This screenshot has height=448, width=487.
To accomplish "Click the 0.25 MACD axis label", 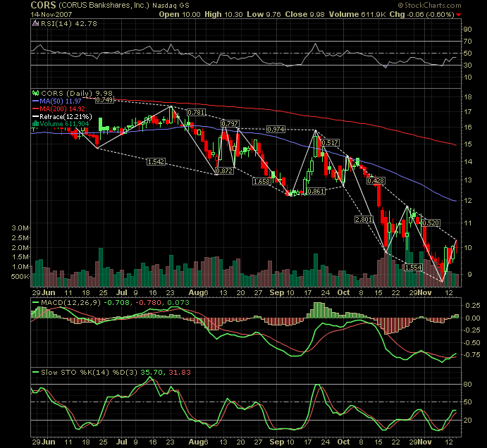I will click(473, 306).
